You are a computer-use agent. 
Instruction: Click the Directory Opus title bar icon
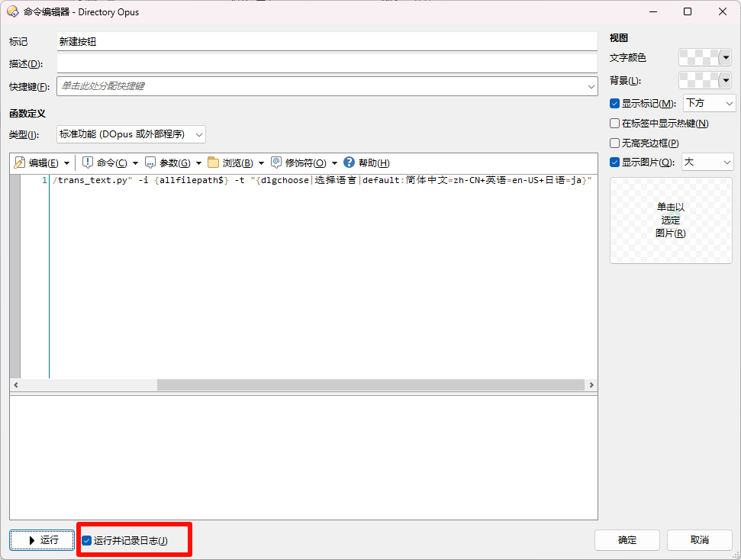click(13, 11)
